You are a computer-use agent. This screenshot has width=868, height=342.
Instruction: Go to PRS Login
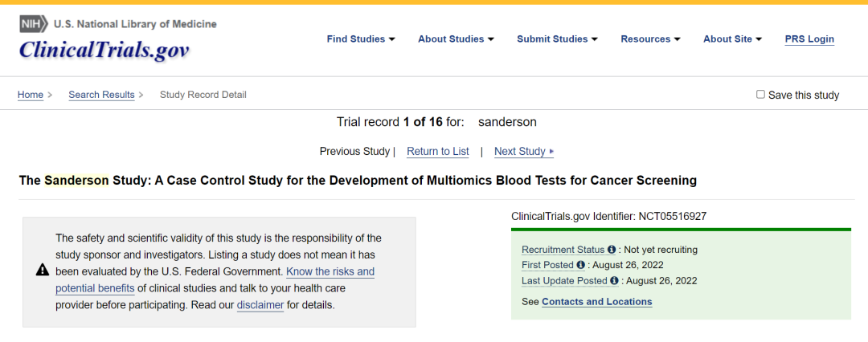pos(809,39)
